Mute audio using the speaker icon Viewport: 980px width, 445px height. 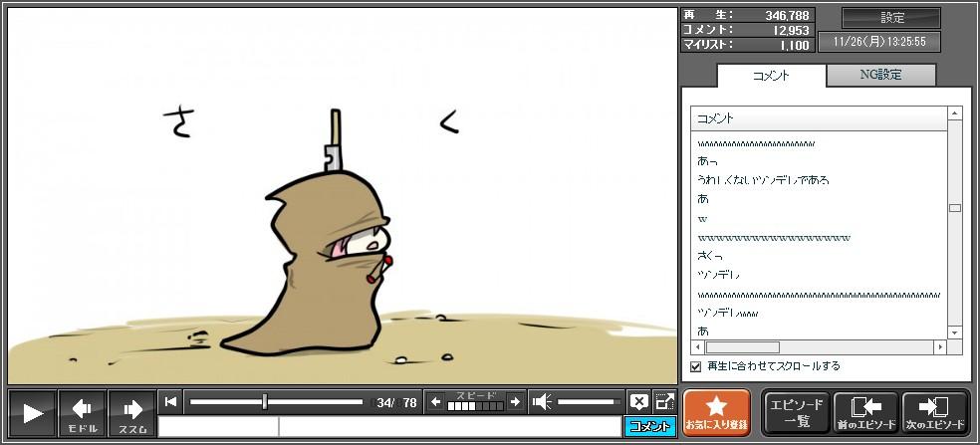click(543, 402)
